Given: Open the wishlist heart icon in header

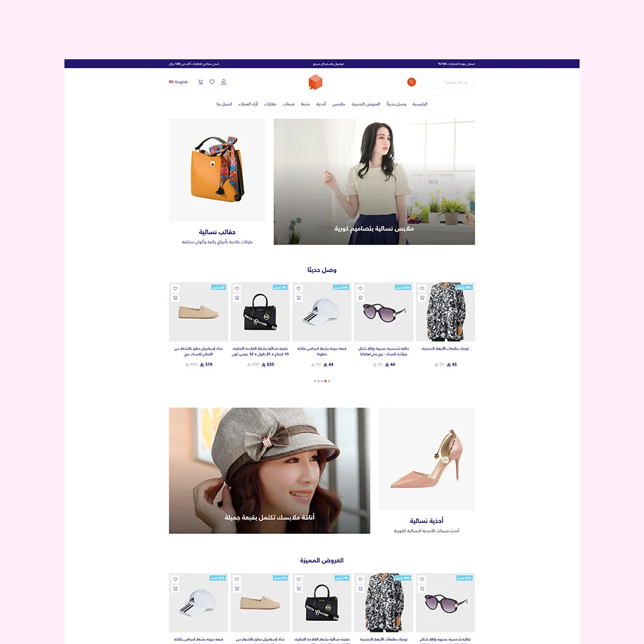Looking at the screenshot, I should 212,82.
